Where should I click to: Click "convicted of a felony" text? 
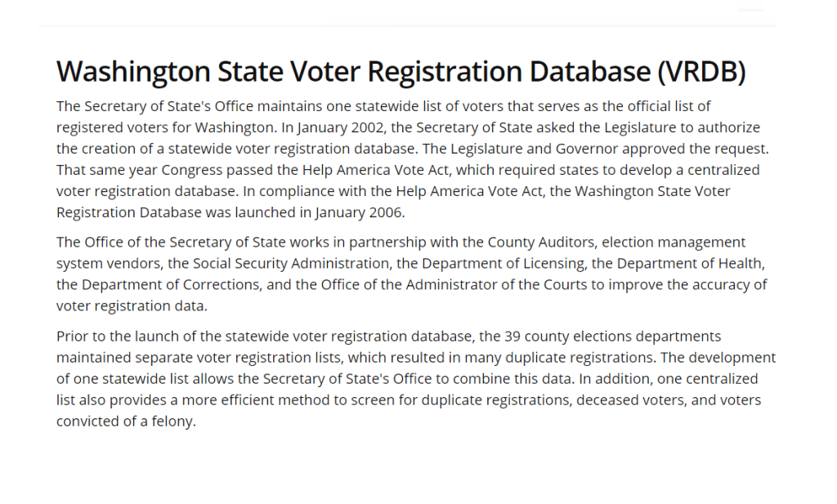126,421
